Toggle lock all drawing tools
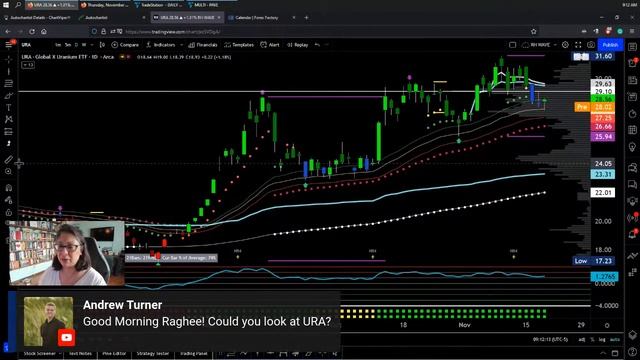Image resolution: width=640 pixels, height=360 pixels. (9, 212)
